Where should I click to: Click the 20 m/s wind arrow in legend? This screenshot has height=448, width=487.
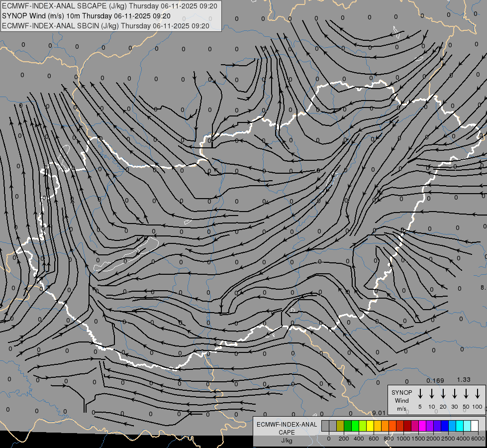443,394
